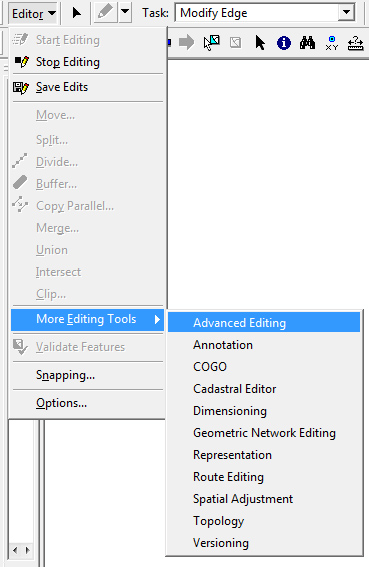This screenshot has width=369, height=567.
Task: Click the Select Elements black arrow
Action: coord(260,43)
